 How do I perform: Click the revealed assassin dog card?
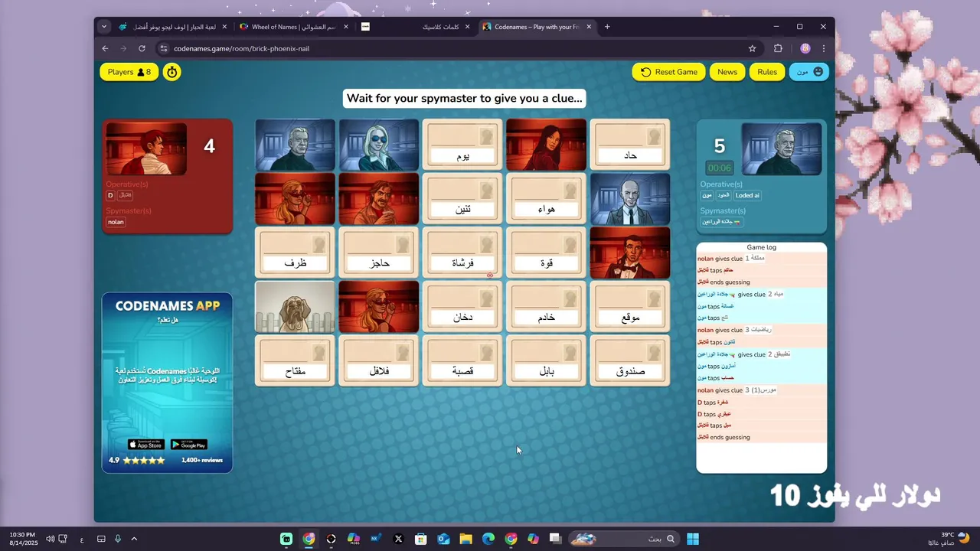pyautogui.click(x=295, y=306)
